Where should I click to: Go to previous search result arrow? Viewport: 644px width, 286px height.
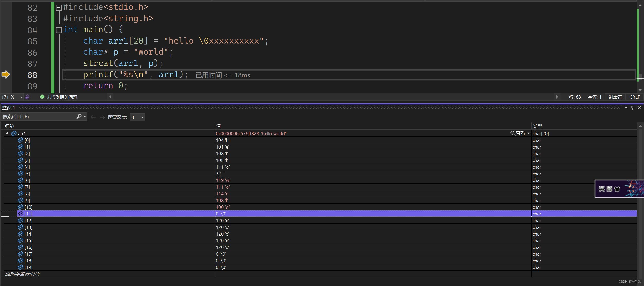(x=93, y=117)
